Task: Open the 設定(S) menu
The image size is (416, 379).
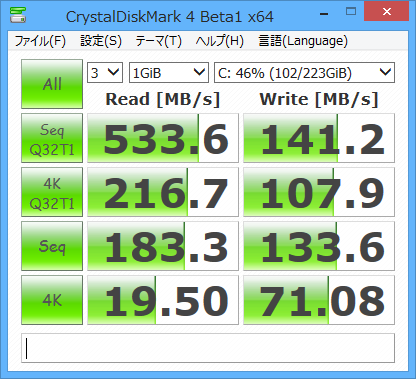Action: click(101, 41)
